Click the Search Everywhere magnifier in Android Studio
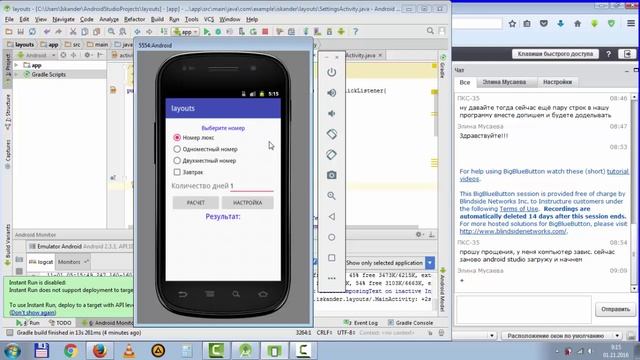 pyautogui.click(x=430, y=31)
